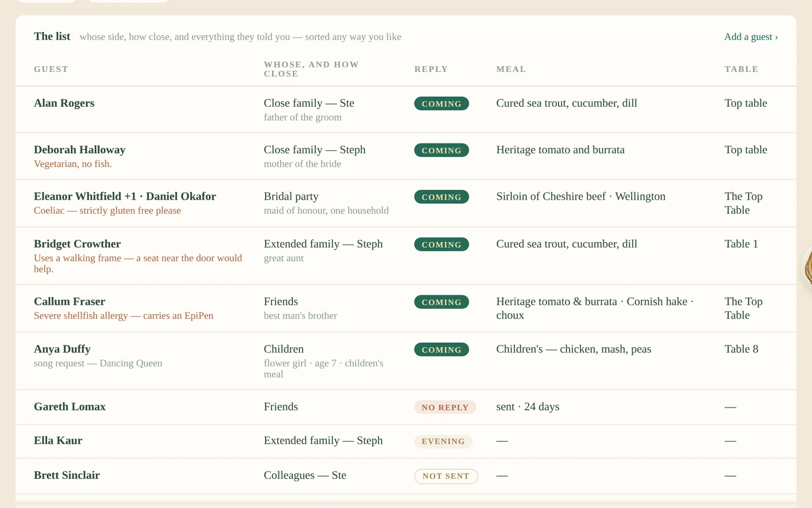Viewport: 812px width, 508px height.
Task: Click 'Children' cell in Anya Duffy row
Action: [284, 349]
